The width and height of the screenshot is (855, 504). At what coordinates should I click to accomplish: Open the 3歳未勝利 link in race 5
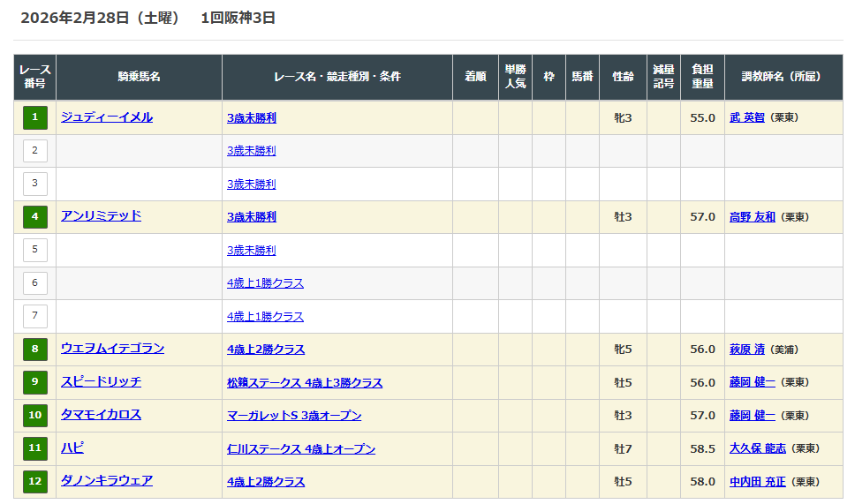pyautogui.click(x=252, y=250)
